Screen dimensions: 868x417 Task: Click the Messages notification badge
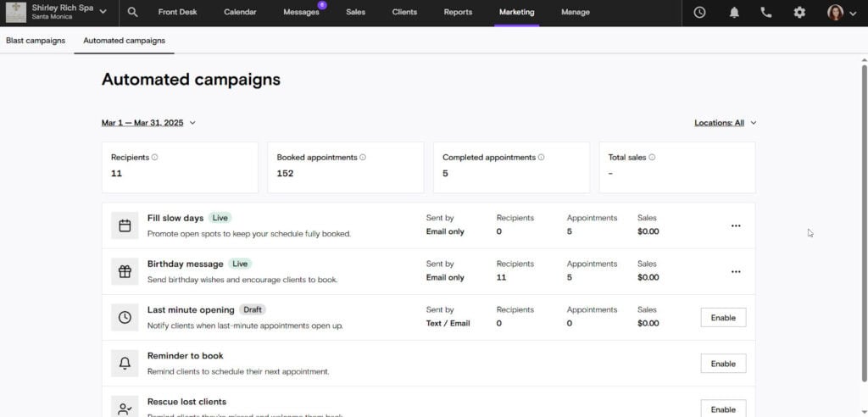click(322, 5)
